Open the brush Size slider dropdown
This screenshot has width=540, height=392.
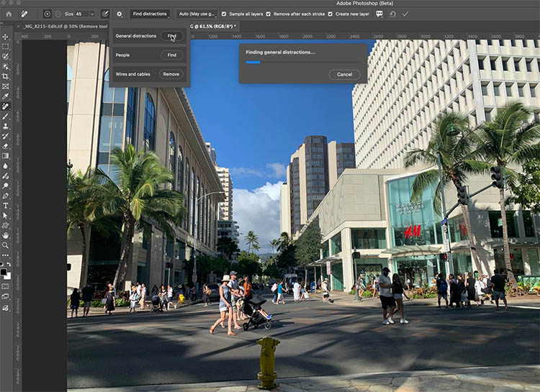point(92,14)
